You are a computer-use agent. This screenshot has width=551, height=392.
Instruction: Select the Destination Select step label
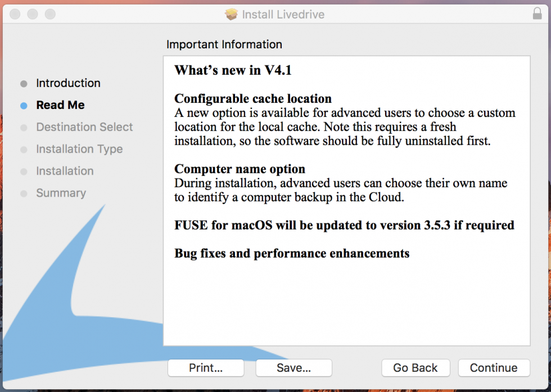coord(84,127)
